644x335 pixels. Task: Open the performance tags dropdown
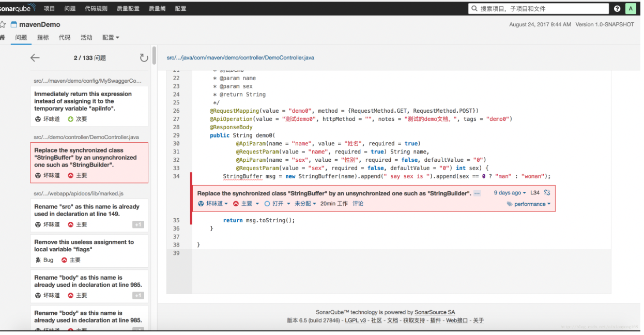pos(529,204)
